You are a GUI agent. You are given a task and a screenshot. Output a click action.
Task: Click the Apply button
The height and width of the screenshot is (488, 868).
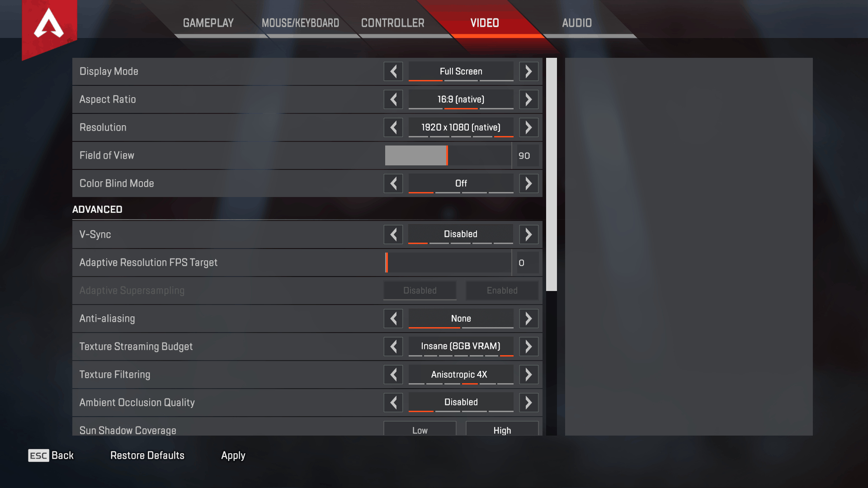click(x=234, y=455)
